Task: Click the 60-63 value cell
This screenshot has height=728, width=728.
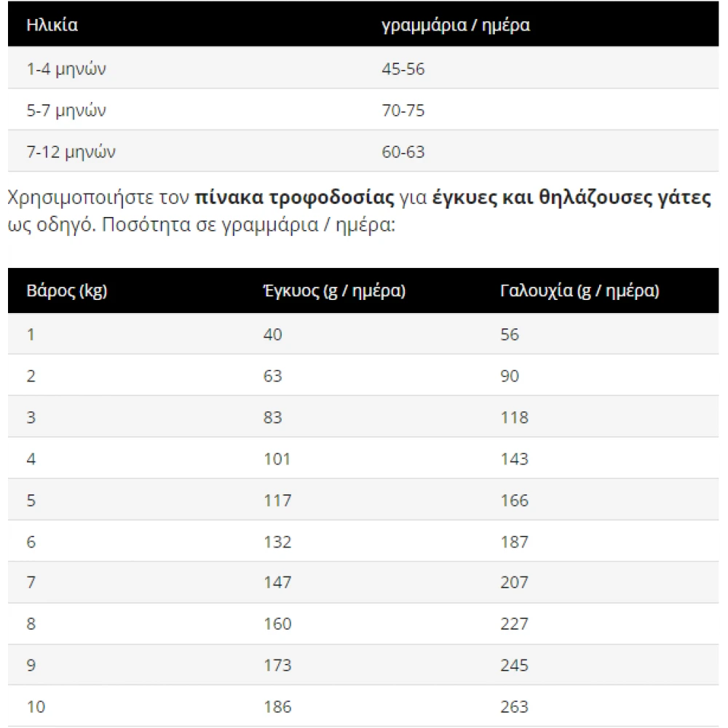Action: (403, 152)
